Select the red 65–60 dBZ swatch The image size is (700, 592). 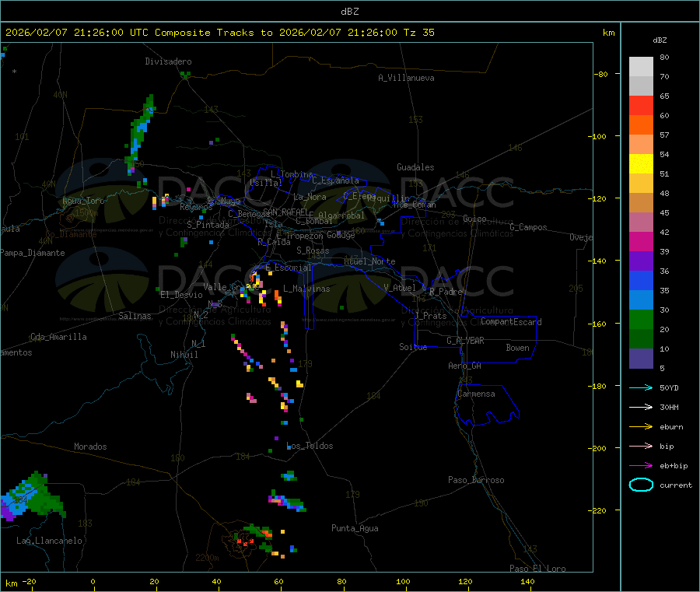[x=641, y=105]
